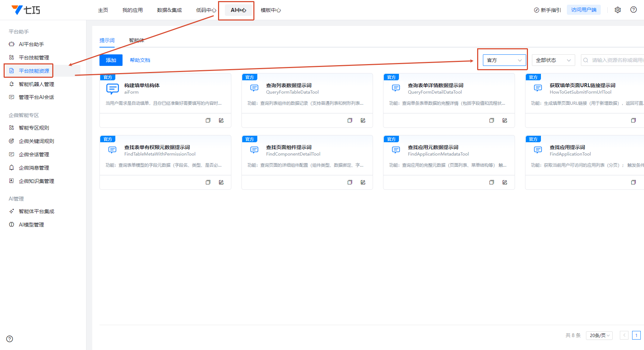Switch to the 智能体 tab
The height and width of the screenshot is (350, 644).
(x=137, y=40)
